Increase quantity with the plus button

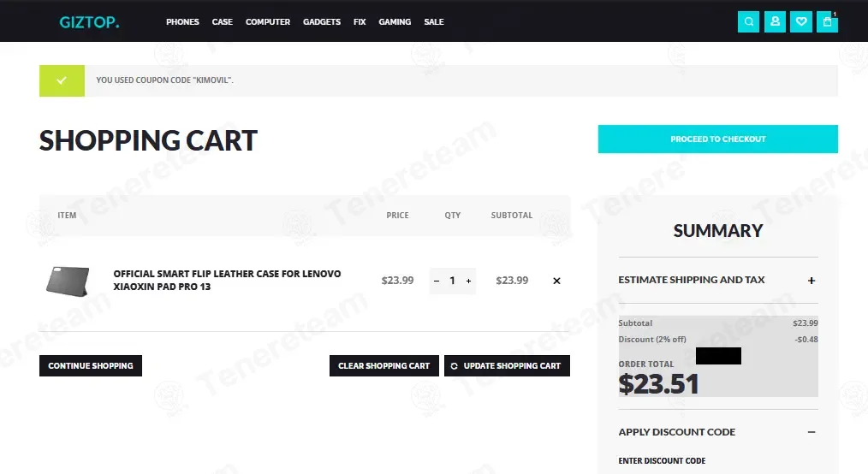click(468, 281)
